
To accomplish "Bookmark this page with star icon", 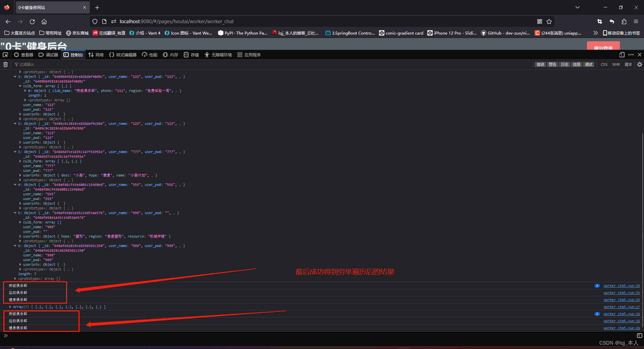I will coord(549,21).
